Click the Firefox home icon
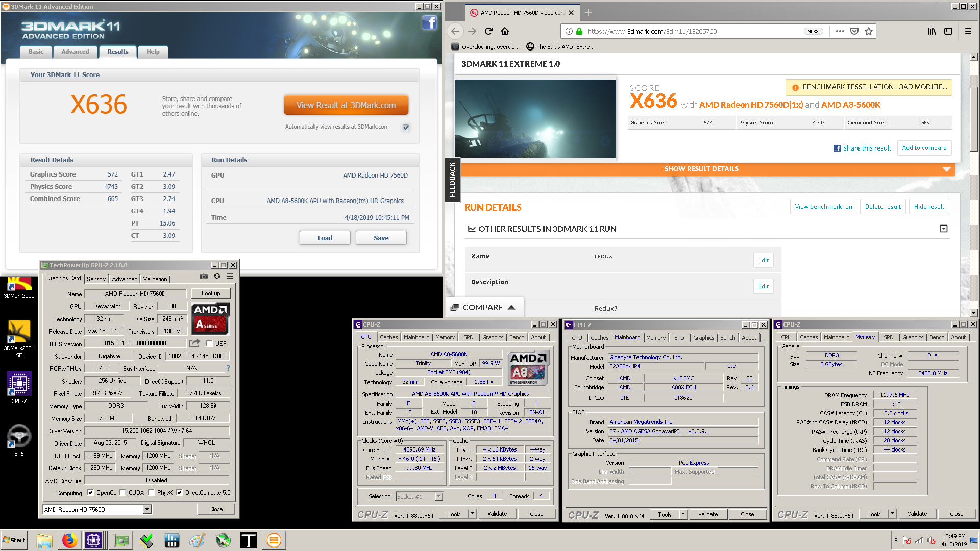Screen dimensions: 980x551 click(505, 31)
